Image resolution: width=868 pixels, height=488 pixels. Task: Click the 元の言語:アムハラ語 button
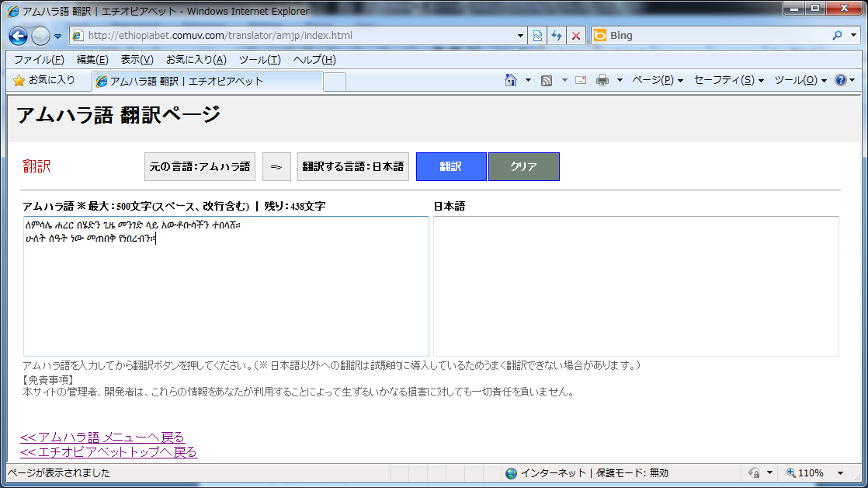click(x=200, y=167)
